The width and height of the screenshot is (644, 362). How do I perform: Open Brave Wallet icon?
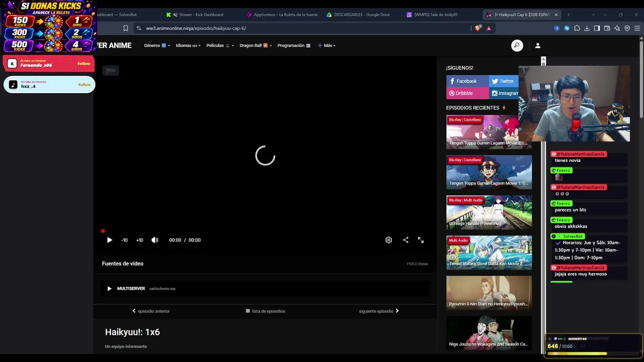pyautogui.click(x=607, y=28)
